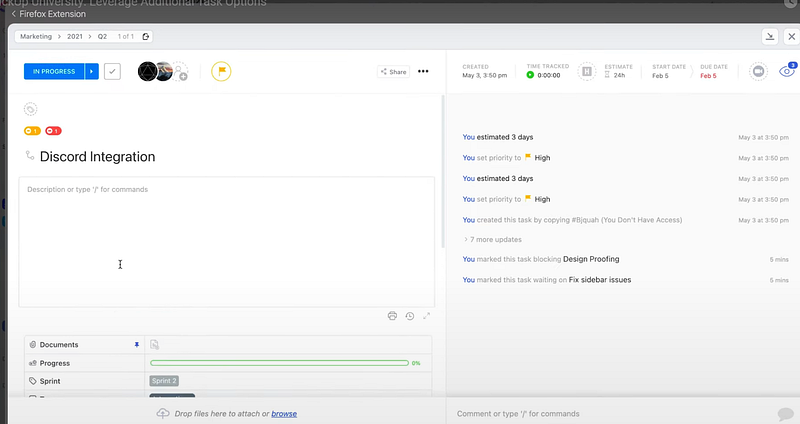Click the upload cloud icon

tap(163, 413)
